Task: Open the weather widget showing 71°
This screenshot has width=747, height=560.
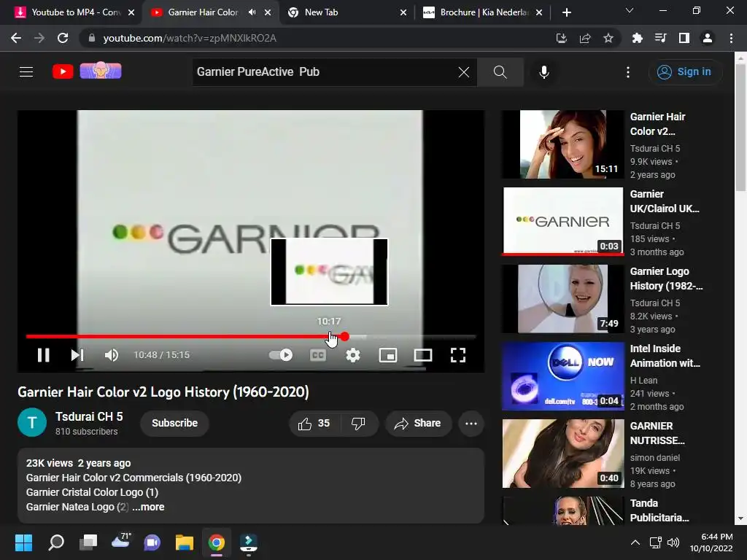Action: click(120, 542)
